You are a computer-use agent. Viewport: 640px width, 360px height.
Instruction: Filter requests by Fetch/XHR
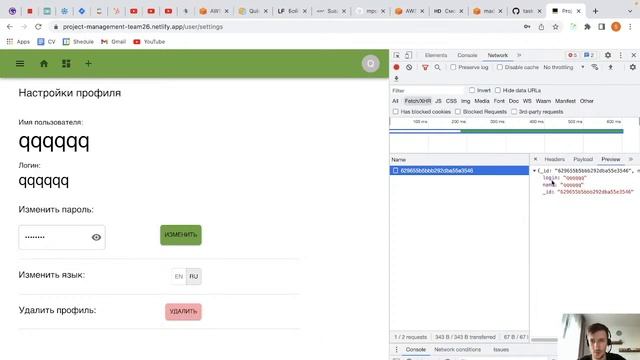point(418,101)
